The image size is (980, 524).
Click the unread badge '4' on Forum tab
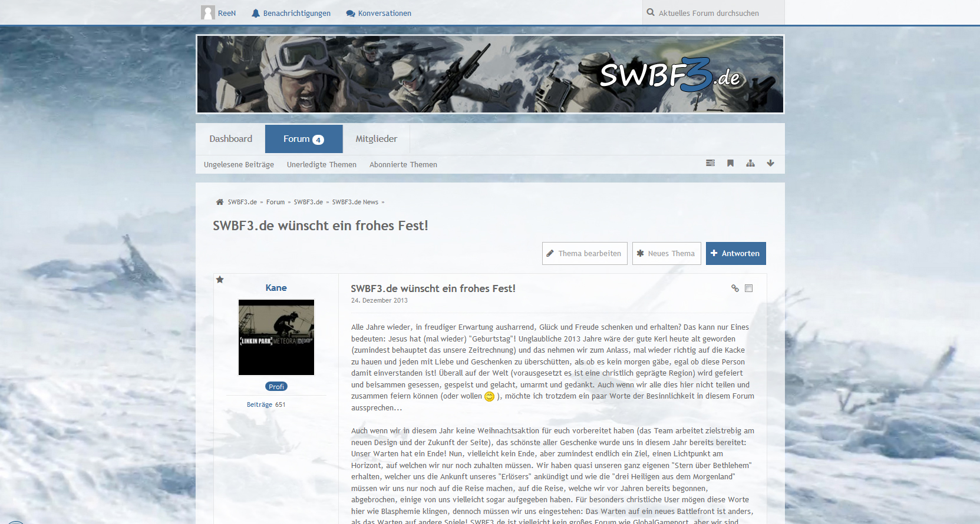[x=318, y=140]
